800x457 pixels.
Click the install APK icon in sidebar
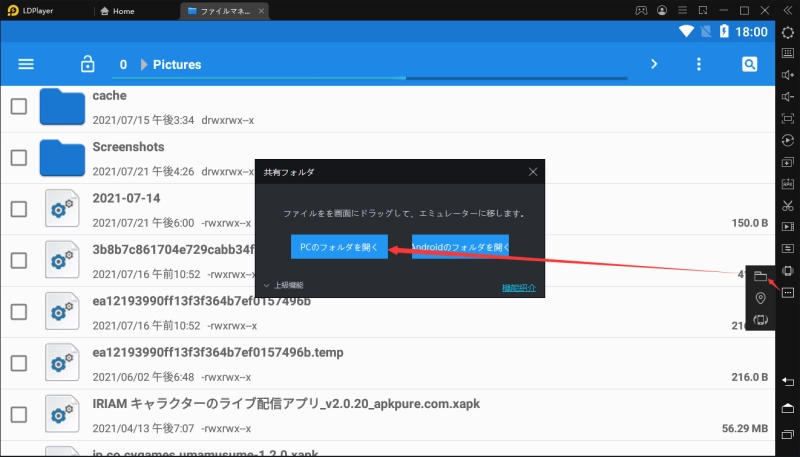click(788, 184)
